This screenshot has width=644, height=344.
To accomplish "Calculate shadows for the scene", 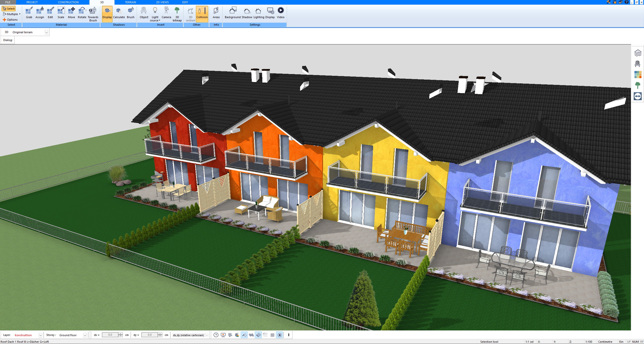I will point(119,13).
